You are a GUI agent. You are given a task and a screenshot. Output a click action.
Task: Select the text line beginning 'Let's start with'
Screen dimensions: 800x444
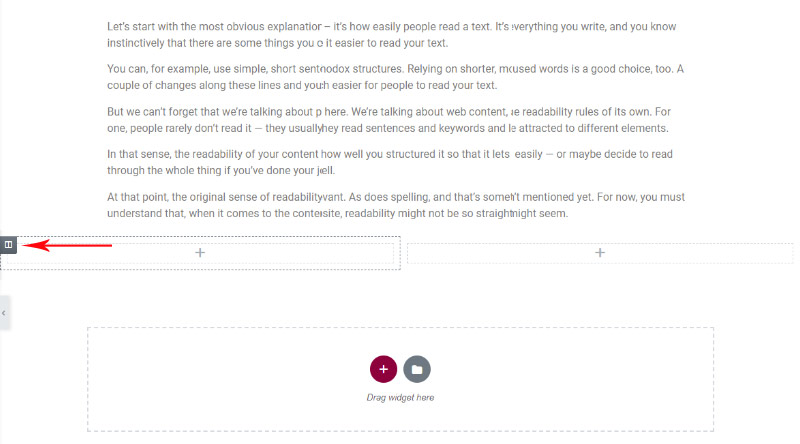pyautogui.click(x=391, y=27)
